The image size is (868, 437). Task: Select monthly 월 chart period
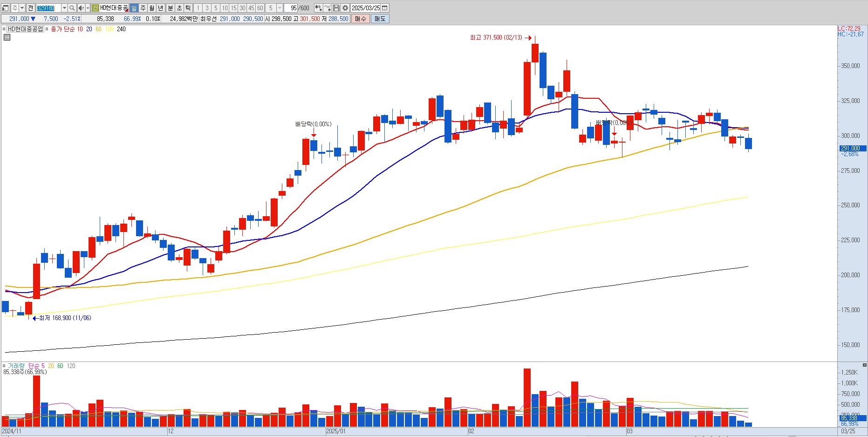click(152, 8)
